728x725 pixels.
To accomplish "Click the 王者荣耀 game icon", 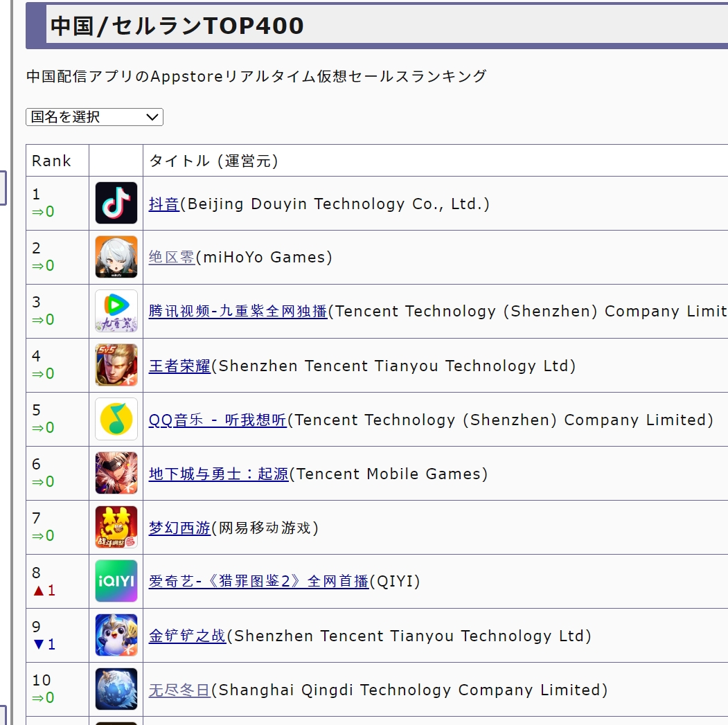I will click(x=116, y=365).
